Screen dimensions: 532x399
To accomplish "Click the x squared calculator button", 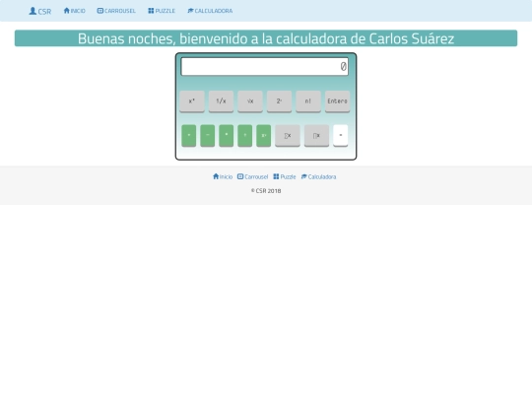I will pos(192,101).
